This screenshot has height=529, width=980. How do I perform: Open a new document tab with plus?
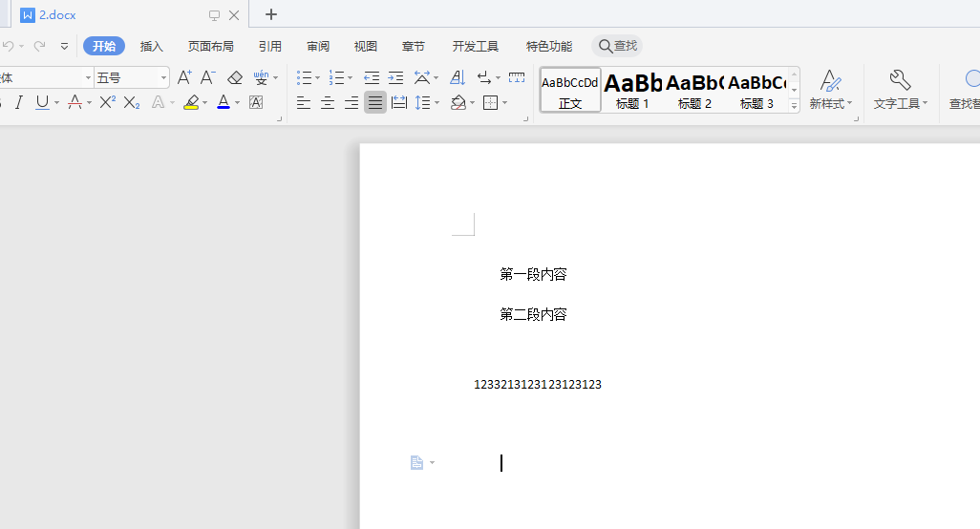270,14
